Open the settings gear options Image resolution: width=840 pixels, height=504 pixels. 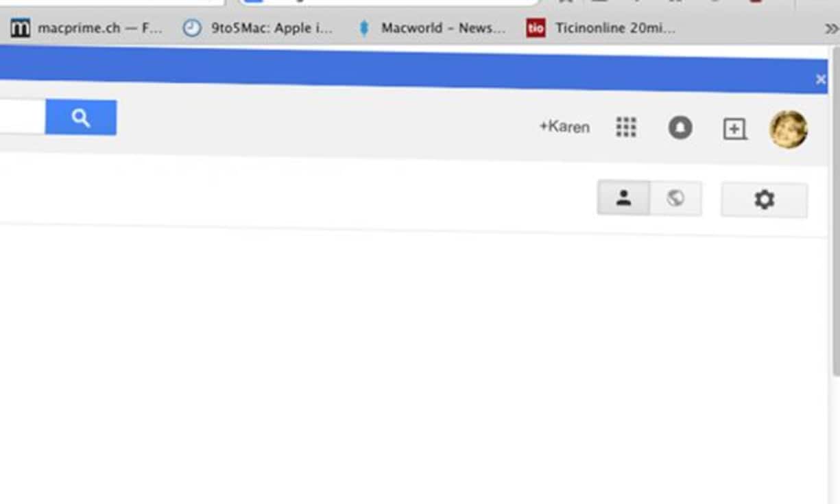[764, 200]
